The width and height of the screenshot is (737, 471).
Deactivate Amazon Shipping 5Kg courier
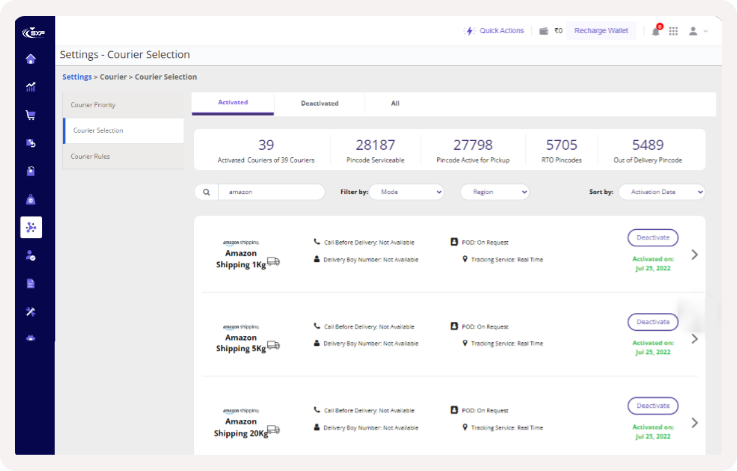coord(653,322)
